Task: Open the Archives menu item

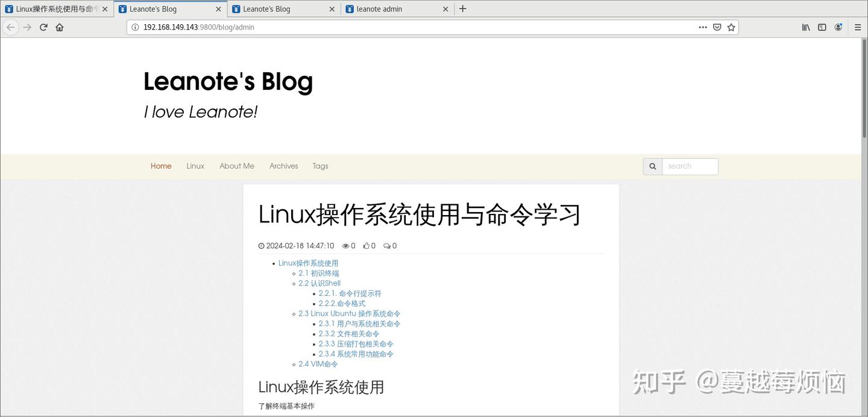Action: [x=283, y=166]
